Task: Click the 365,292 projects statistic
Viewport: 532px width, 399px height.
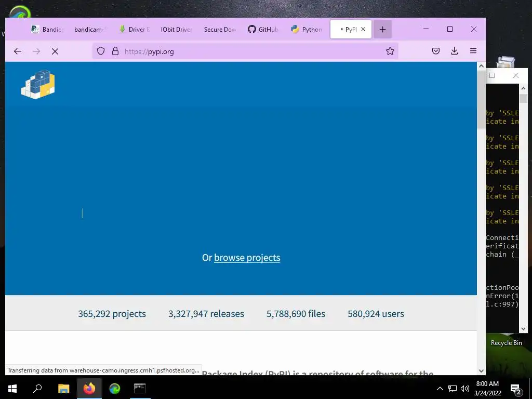Action: [112, 313]
